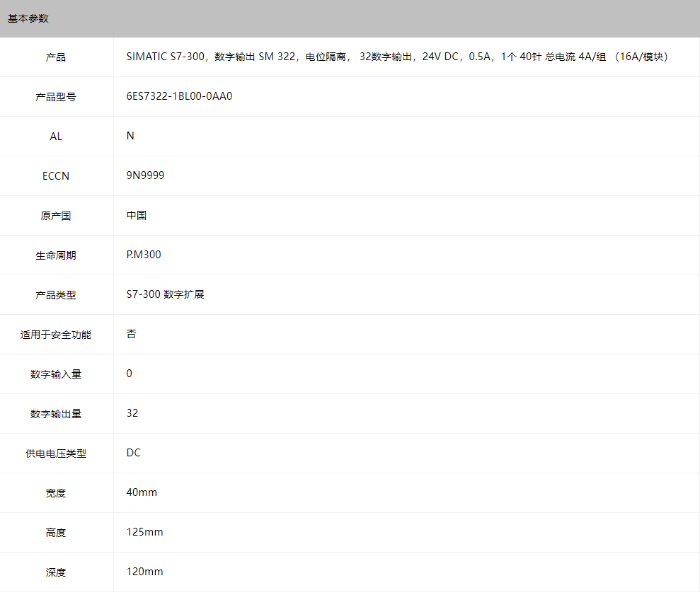Select the value S7-300 数字扩展
This screenshot has height=595, width=700.
165,294
